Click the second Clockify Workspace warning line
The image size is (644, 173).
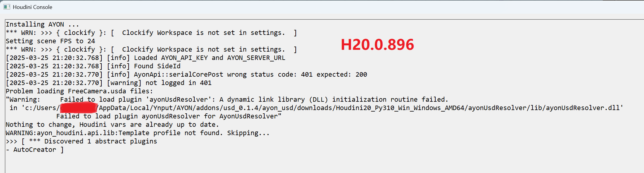click(151, 50)
